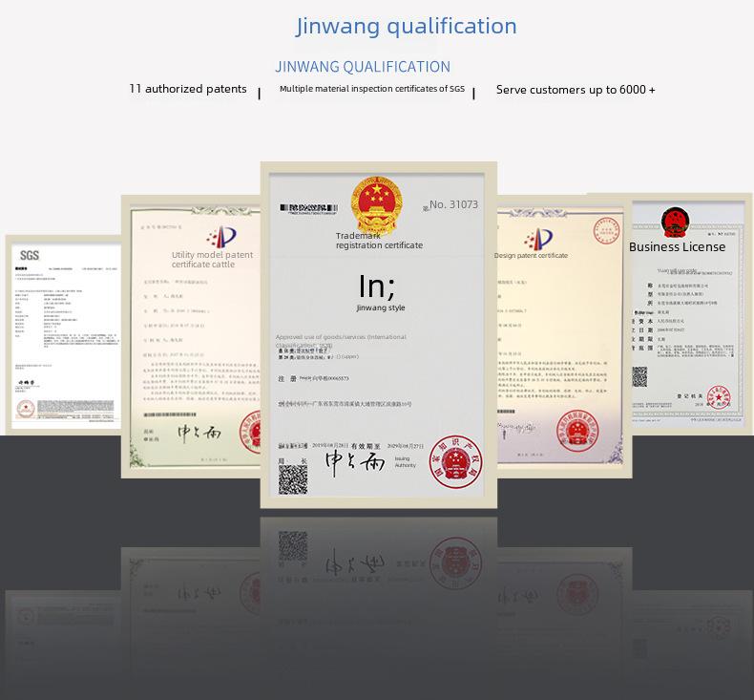Click the red seal on the SGS report
Screen dimensions: 754x700
pyautogui.click(x=26, y=409)
